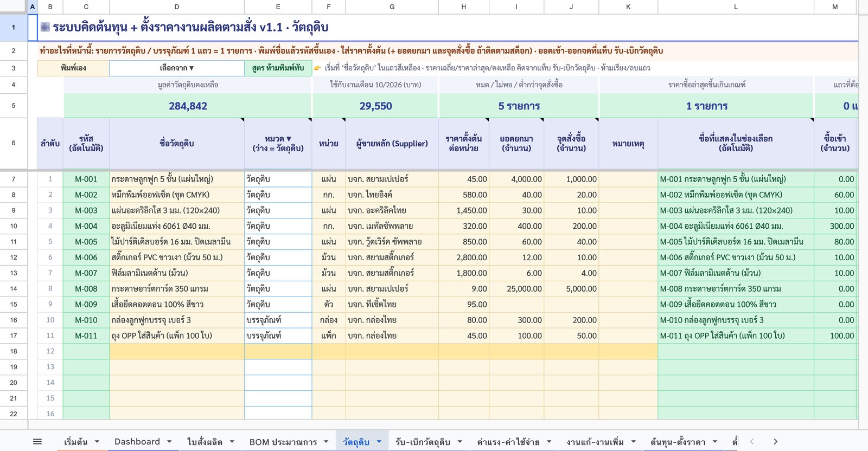Click the 25,000.00 opening balance cell
Viewport: 868px width, 451px height.
coord(516,289)
